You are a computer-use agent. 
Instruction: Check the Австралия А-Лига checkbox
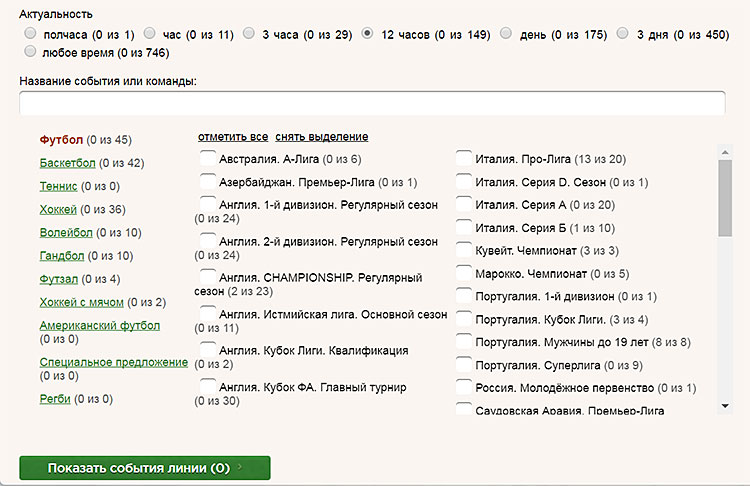[207, 159]
